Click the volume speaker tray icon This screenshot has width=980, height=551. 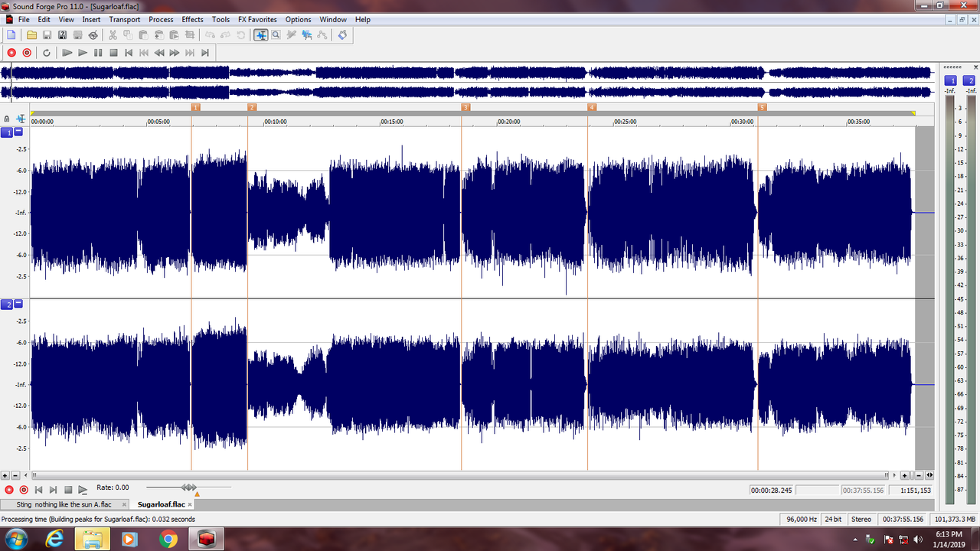point(919,540)
